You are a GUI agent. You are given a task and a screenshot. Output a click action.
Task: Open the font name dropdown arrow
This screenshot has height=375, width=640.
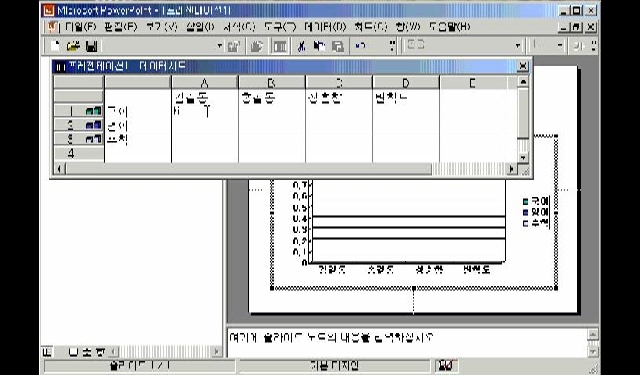(x=518, y=46)
